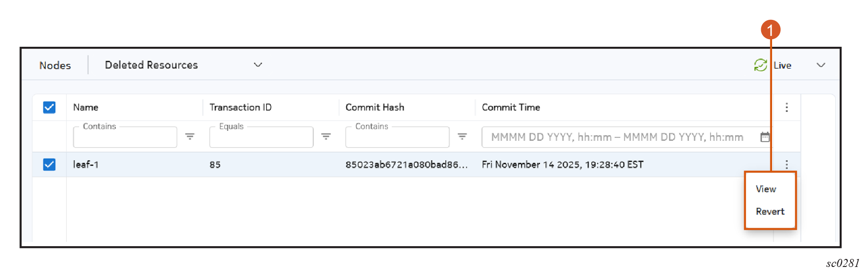868x275 pixels.
Task: Select View from the context menu
Action: pyautogui.click(x=766, y=189)
